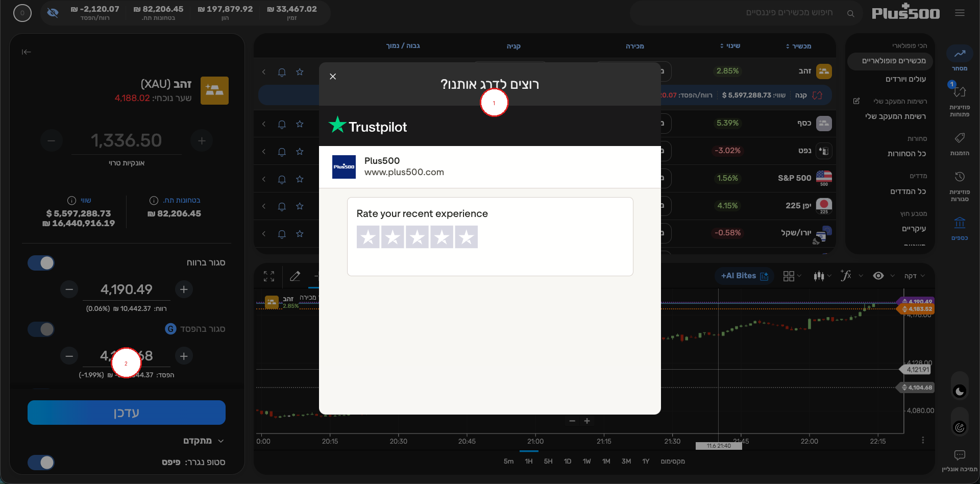This screenshot has width=980, height=484.
Task: Toggle hide balance eye icon
Action: click(x=53, y=13)
